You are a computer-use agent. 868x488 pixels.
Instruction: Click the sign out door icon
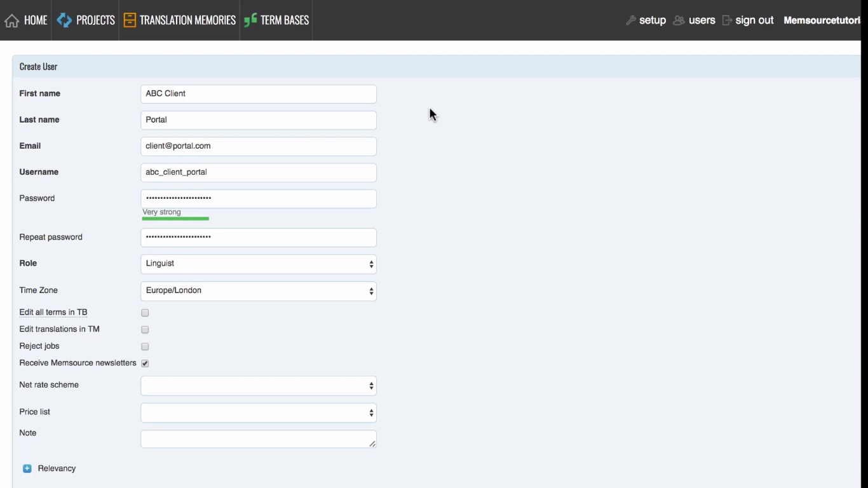coord(727,20)
